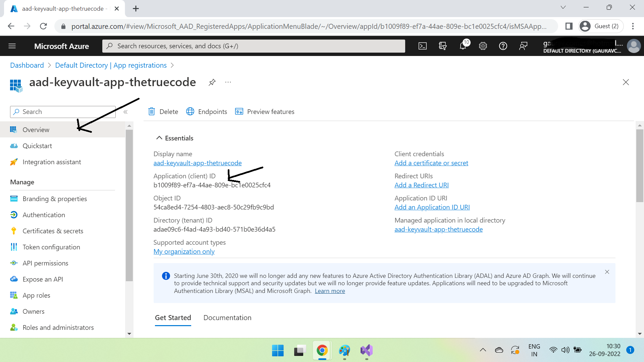Open the Windows Start menu
Viewport: 644px width, 362px height.
[x=278, y=351]
